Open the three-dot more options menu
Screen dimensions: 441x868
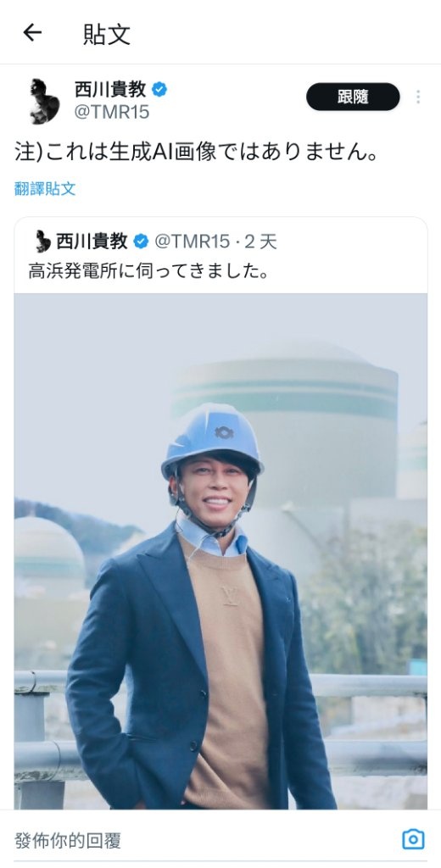pyautogui.click(x=418, y=97)
